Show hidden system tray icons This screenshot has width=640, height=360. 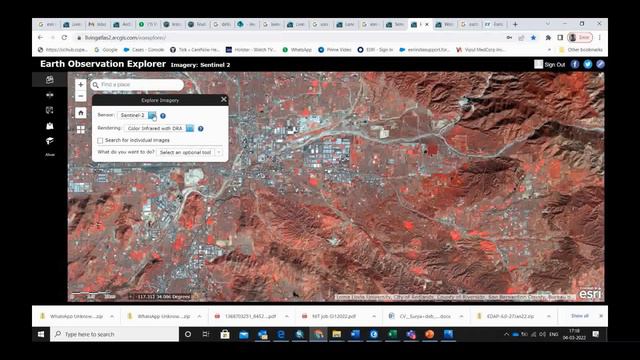(507, 334)
